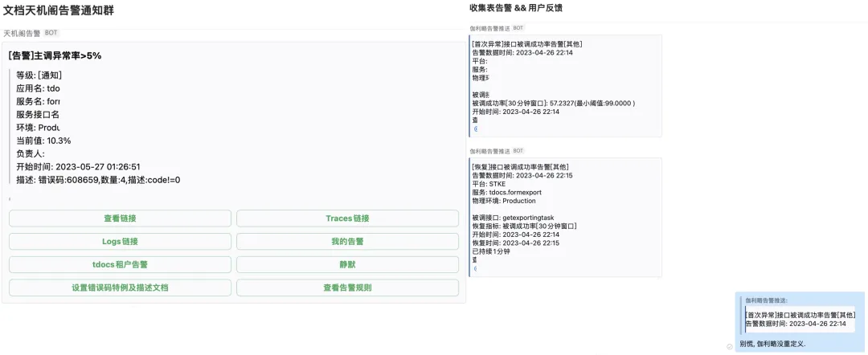Open 我的告警 button
This screenshot has height=355, width=868.
(x=348, y=242)
